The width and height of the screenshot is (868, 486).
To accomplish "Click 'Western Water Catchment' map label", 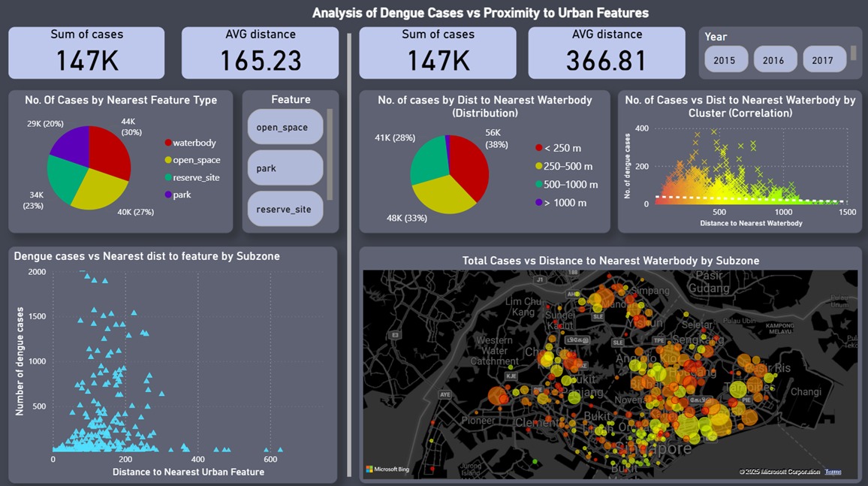I will pyautogui.click(x=494, y=350).
